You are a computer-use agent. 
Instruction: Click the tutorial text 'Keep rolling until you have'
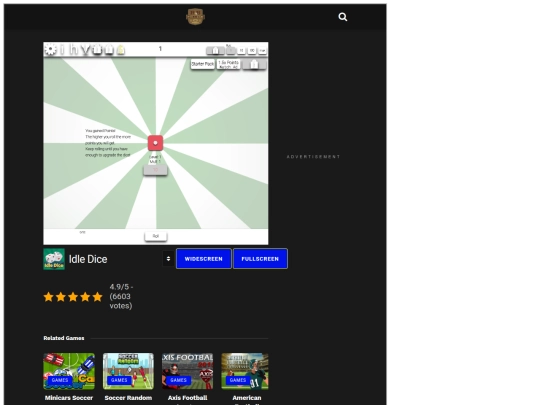[106, 149]
